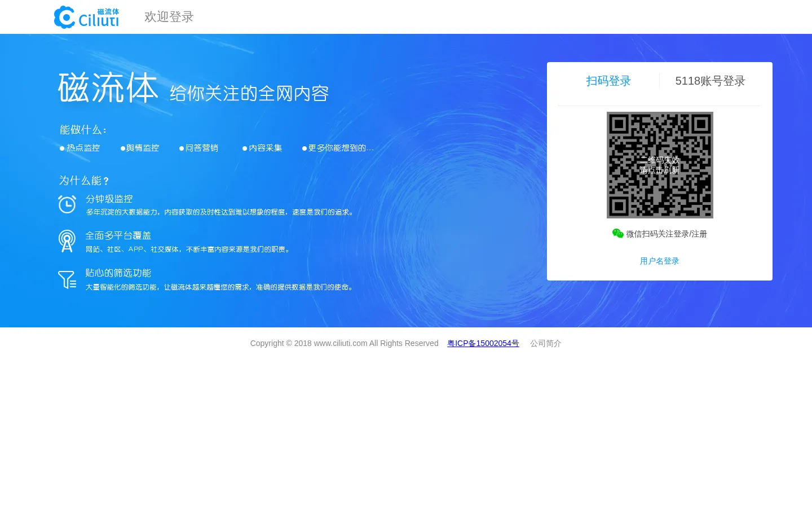Refresh the expired QR code

(x=660, y=165)
